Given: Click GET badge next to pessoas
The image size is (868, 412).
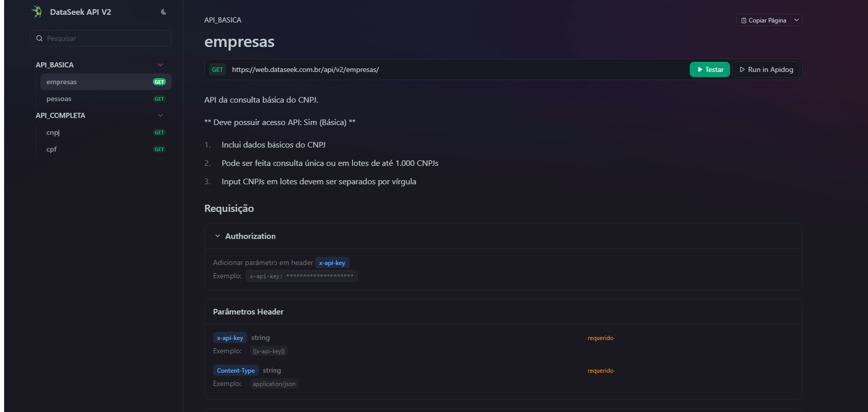Looking at the screenshot, I should click(159, 99).
